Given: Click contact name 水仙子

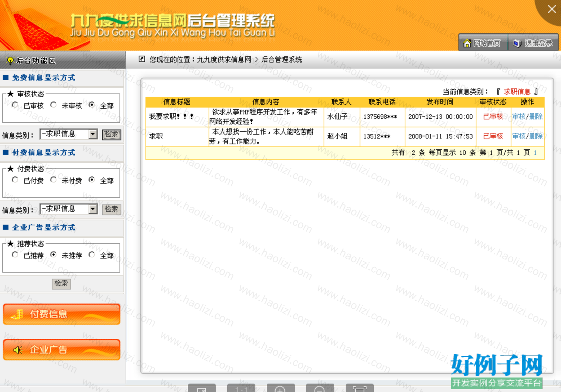Looking at the screenshot, I should coord(337,117).
